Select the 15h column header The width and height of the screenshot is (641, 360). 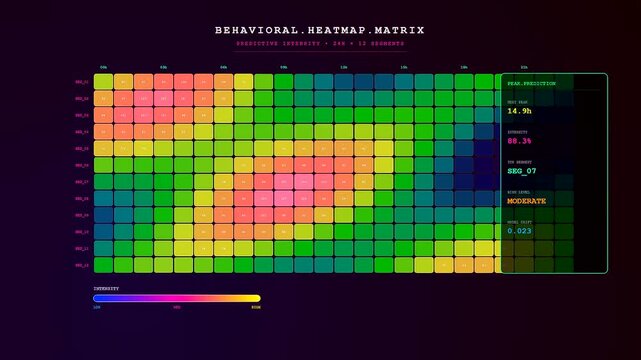(404, 67)
